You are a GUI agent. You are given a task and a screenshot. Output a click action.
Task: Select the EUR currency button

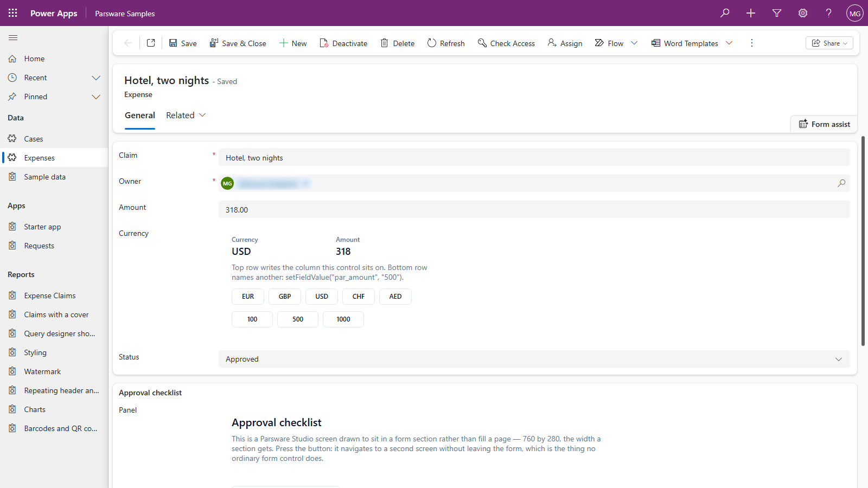pyautogui.click(x=248, y=297)
